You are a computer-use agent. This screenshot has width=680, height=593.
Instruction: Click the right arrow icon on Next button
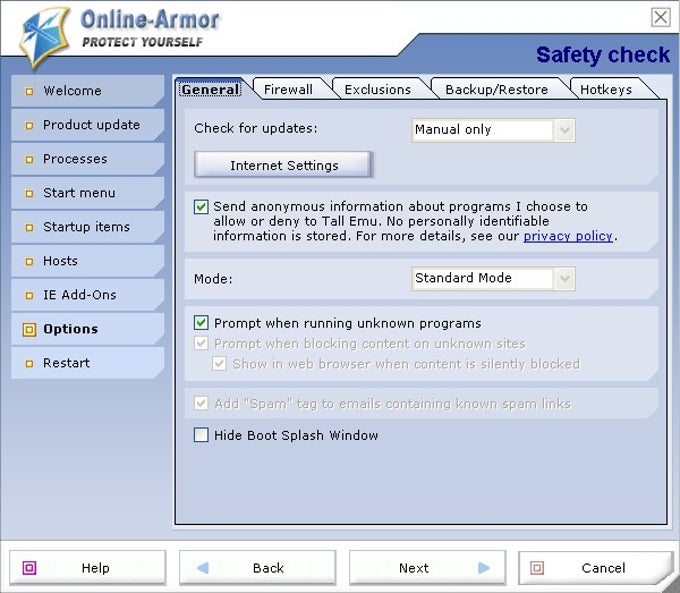click(x=484, y=567)
